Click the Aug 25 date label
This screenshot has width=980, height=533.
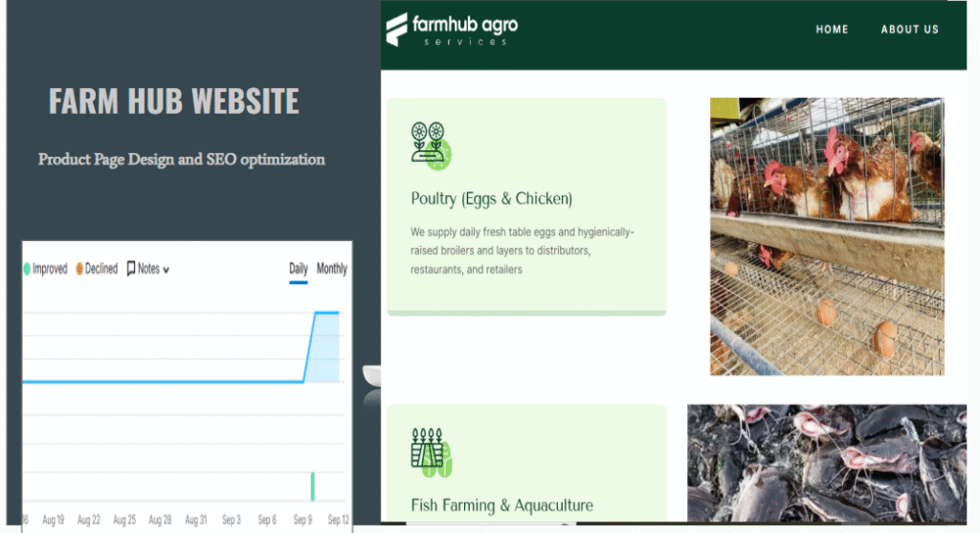pos(124,520)
